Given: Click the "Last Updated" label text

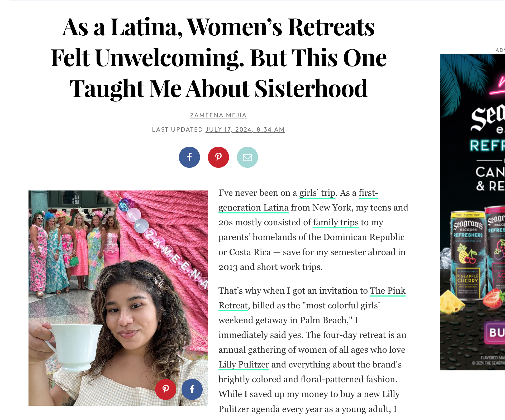Looking at the screenshot, I should (x=177, y=130).
